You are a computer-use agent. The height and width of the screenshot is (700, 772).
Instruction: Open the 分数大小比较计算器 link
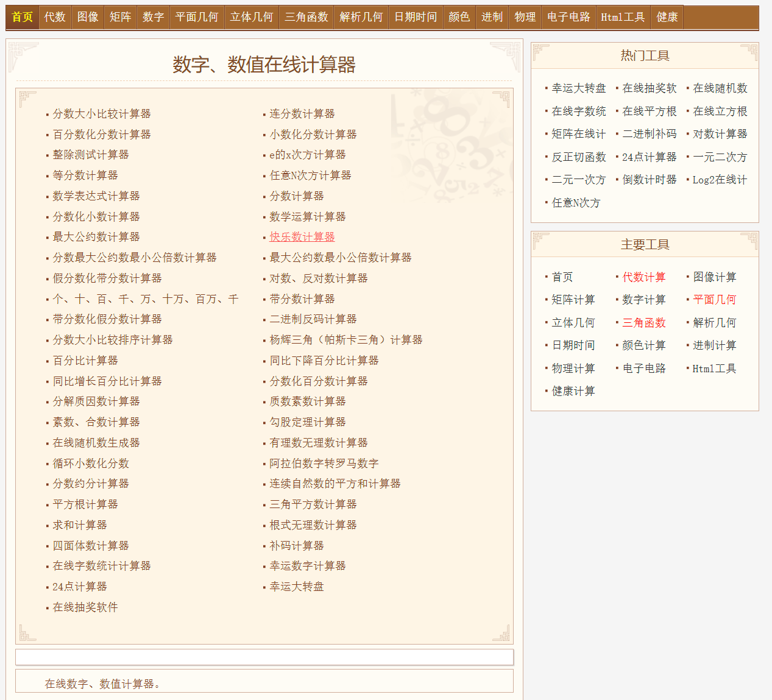tap(101, 114)
